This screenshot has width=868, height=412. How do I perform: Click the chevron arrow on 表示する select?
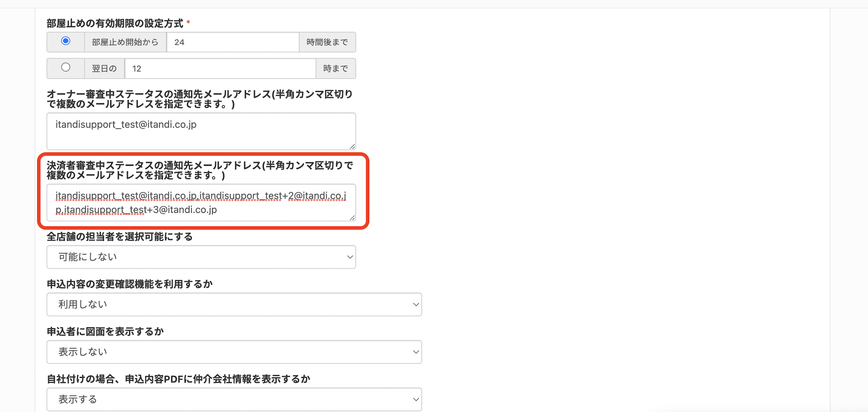coord(416,400)
